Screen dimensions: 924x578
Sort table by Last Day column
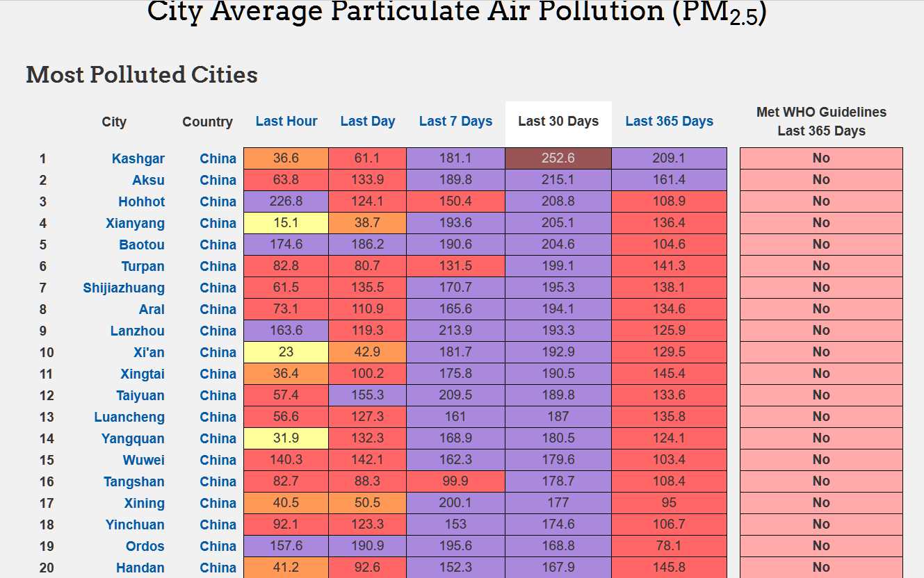[367, 122]
